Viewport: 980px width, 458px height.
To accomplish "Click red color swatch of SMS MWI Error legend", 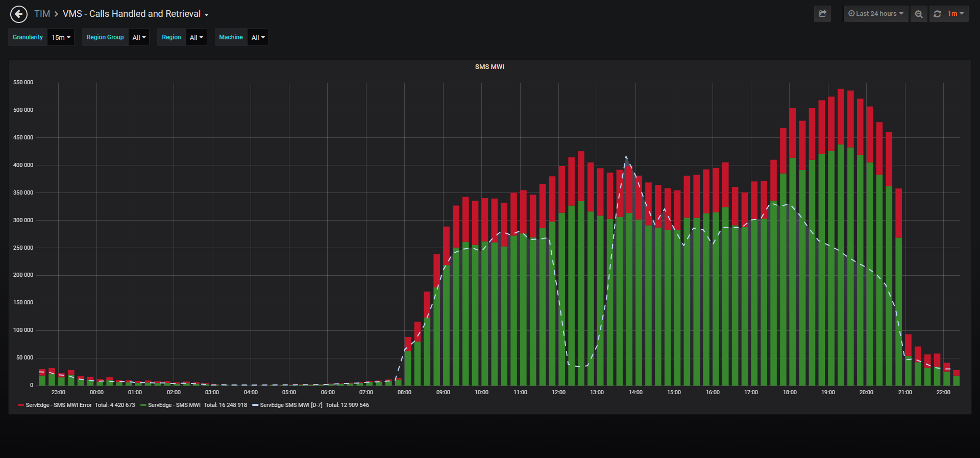I will tap(21, 405).
